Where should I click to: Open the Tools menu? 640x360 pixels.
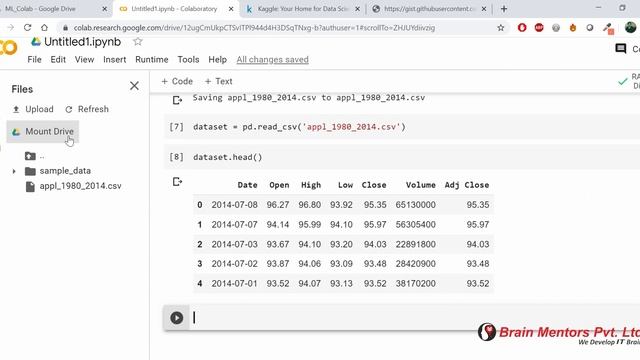(x=188, y=60)
